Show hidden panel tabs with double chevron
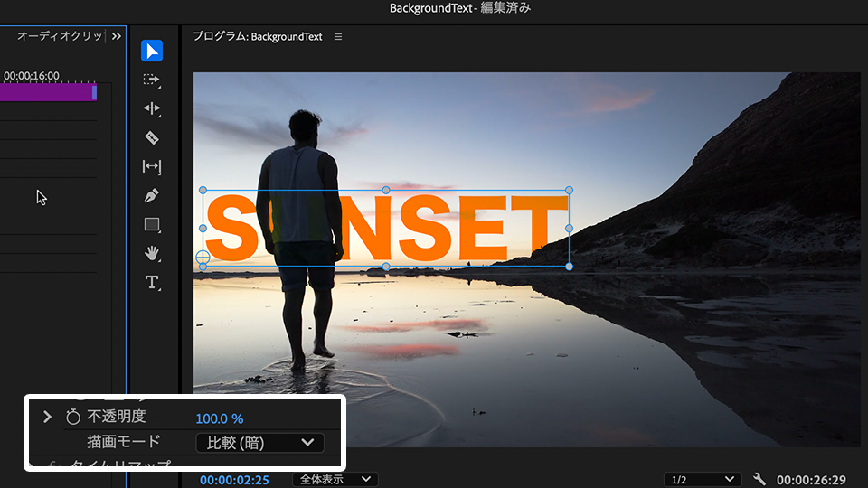The image size is (868, 488). (x=117, y=36)
